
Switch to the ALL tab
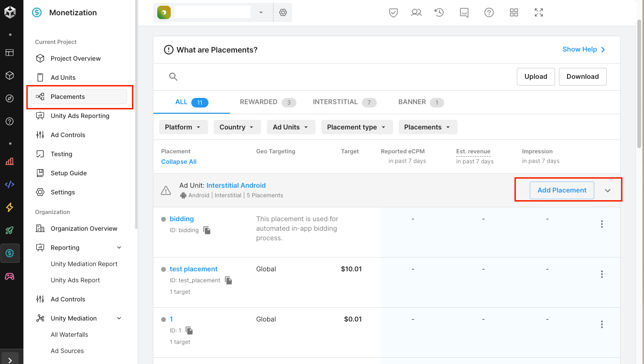[x=192, y=102]
